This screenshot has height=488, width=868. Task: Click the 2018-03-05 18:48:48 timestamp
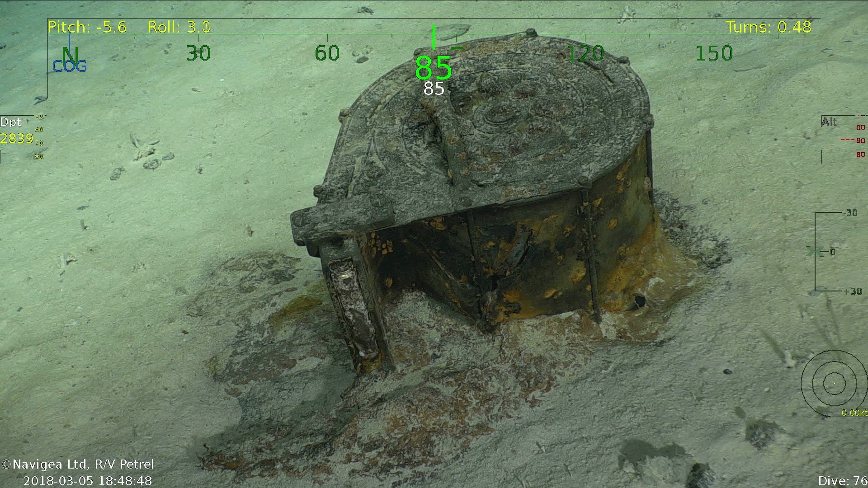tap(88, 481)
